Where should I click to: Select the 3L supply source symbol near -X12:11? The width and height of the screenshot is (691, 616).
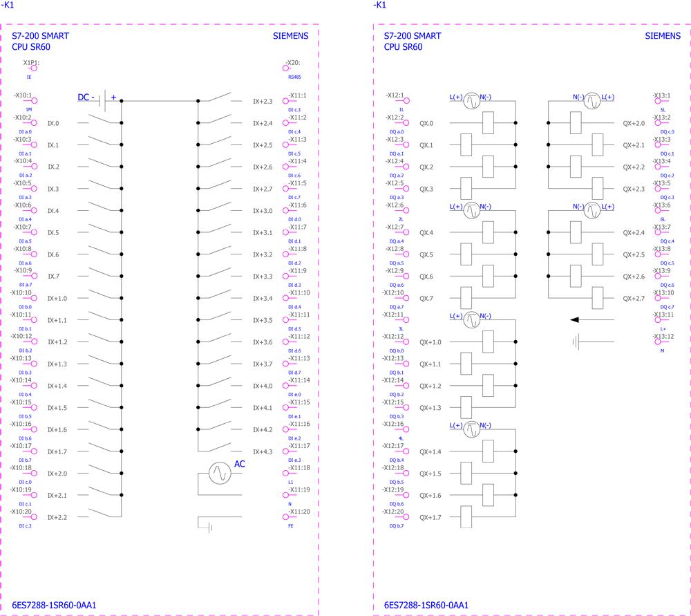coord(471,320)
